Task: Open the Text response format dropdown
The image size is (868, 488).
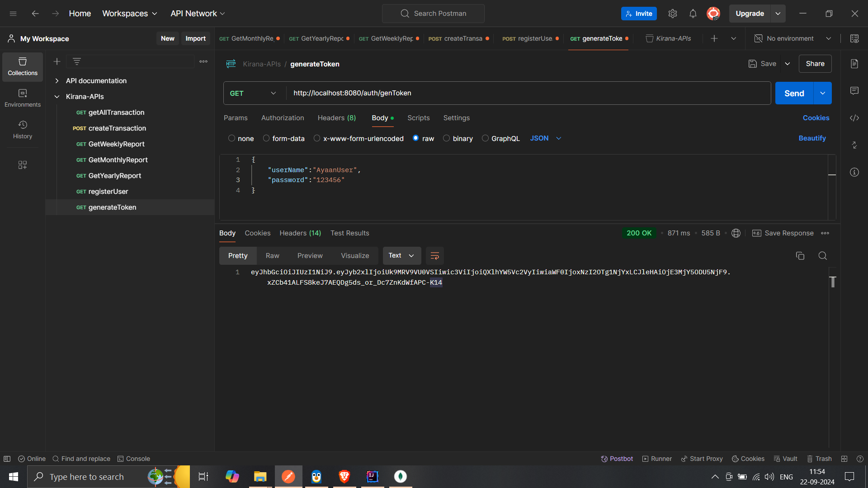Action: point(402,256)
